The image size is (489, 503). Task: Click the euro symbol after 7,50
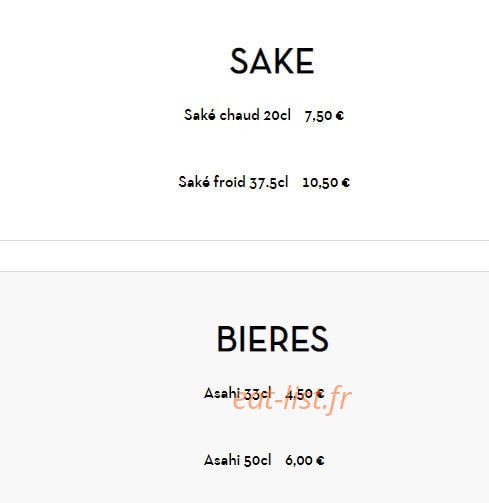click(340, 116)
